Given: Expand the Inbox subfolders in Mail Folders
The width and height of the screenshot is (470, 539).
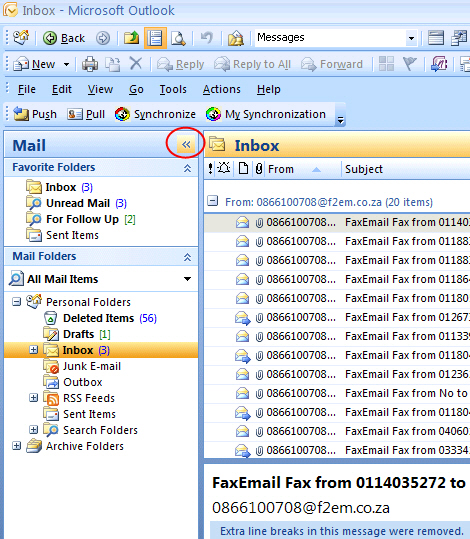Looking at the screenshot, I should [33, 350].
